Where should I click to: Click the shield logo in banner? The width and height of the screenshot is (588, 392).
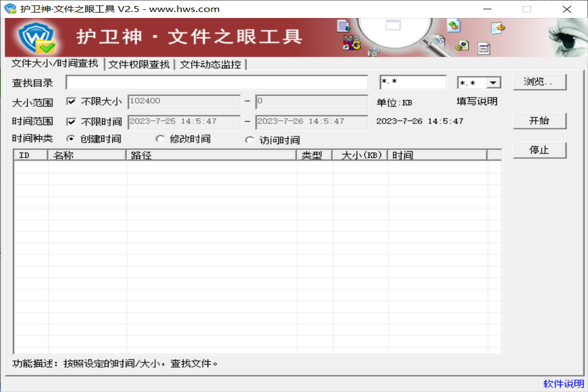pyautogui.click(x=37, y=38)
